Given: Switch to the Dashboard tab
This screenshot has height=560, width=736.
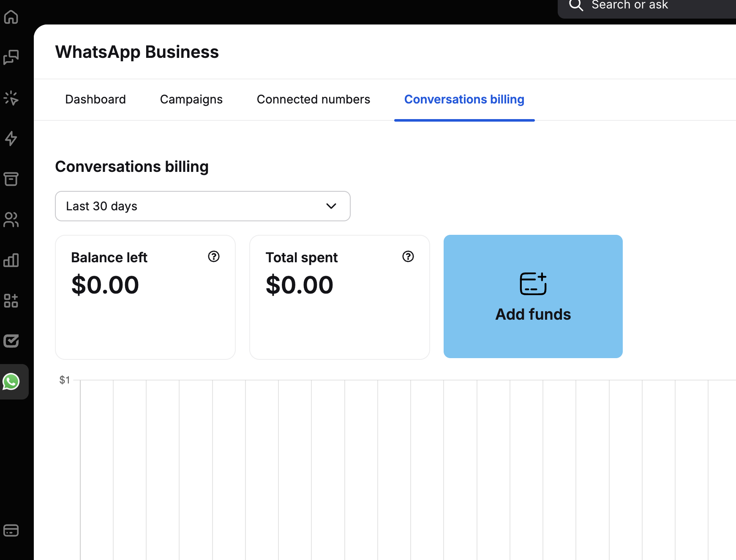Looking at the screenshot, I should 95,99.
